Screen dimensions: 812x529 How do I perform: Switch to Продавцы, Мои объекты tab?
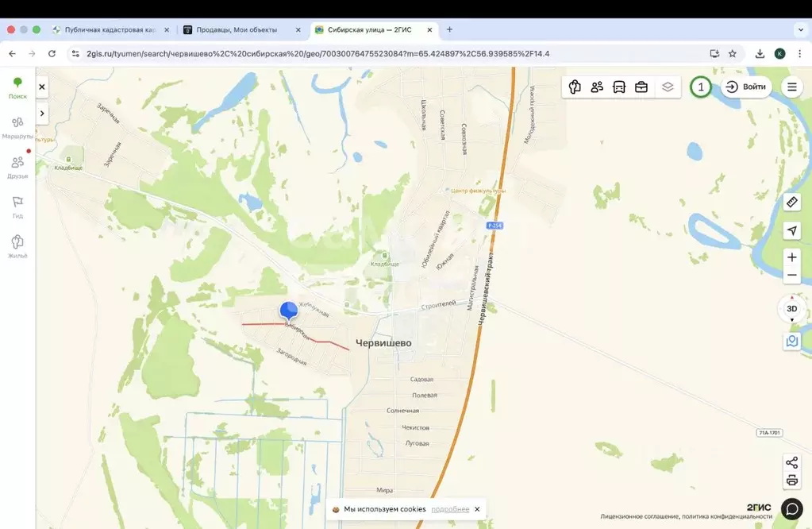coord(237,29)
